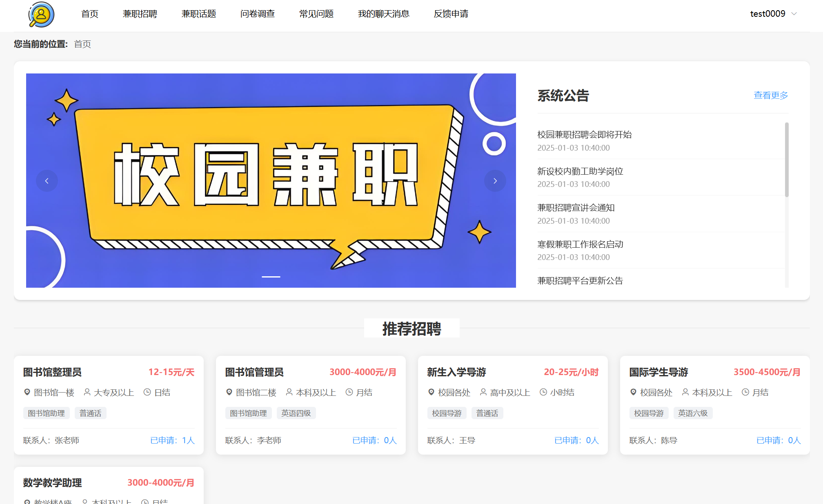The width and height of the screenshot is (823, 504).
Task: Click person icon beside 本科及以上 on 图书馆管理员 card
Action: [x=289, y=392]
